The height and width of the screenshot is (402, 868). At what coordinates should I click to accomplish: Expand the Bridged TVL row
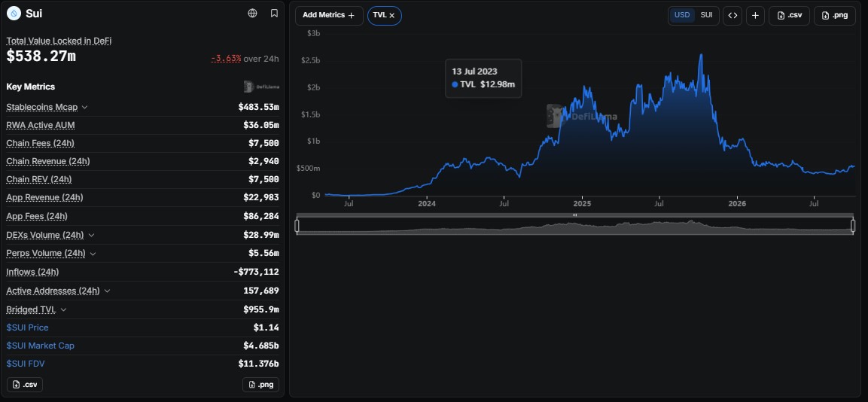(63, 310)
